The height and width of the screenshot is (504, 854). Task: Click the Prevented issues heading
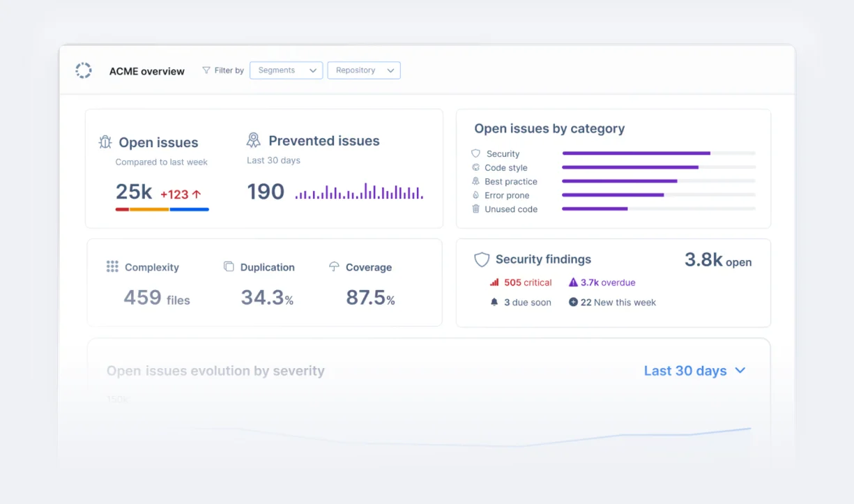pyautogui.click(x=324, y=141)
